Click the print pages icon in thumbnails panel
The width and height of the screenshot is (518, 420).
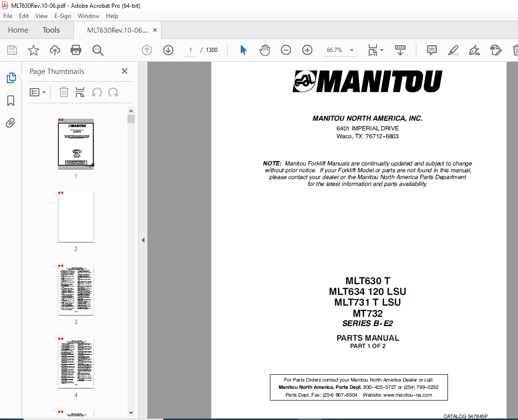[80, 92]
